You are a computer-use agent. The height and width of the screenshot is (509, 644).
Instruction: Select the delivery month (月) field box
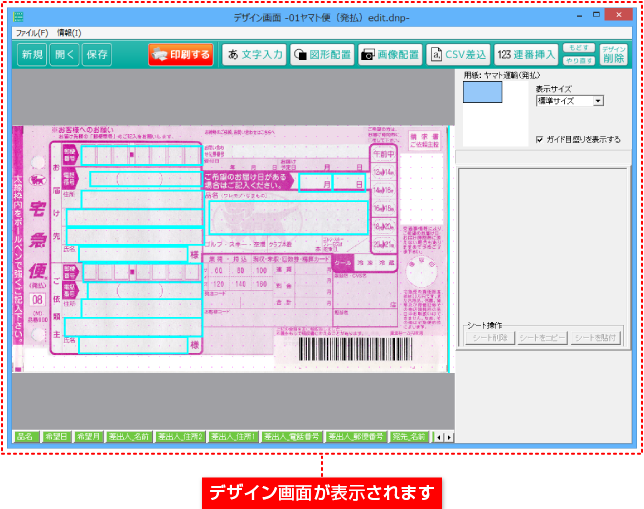tap(315, 182)
